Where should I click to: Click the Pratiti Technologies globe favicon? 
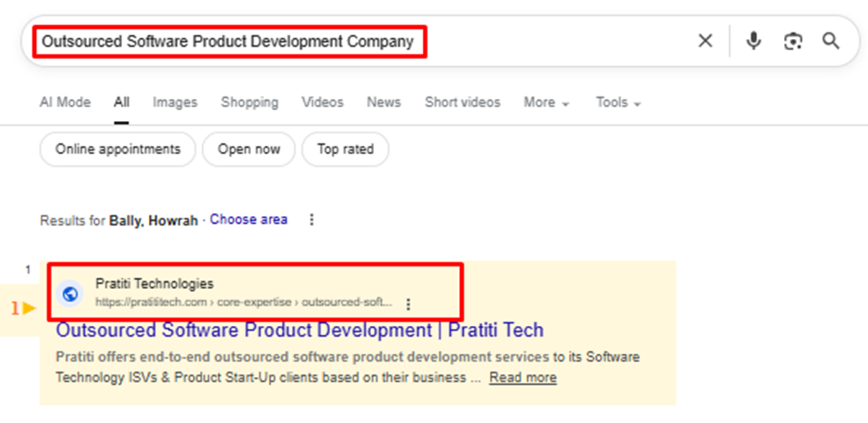point(70,294)
